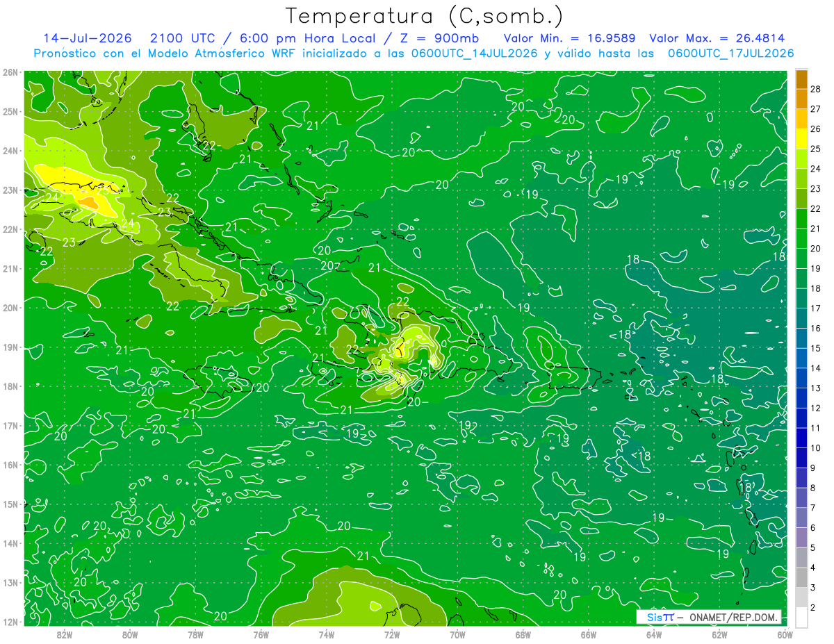Click the 66W longitude axis label
The height and width of the screenshot is (644, 834).
point(588,634)
